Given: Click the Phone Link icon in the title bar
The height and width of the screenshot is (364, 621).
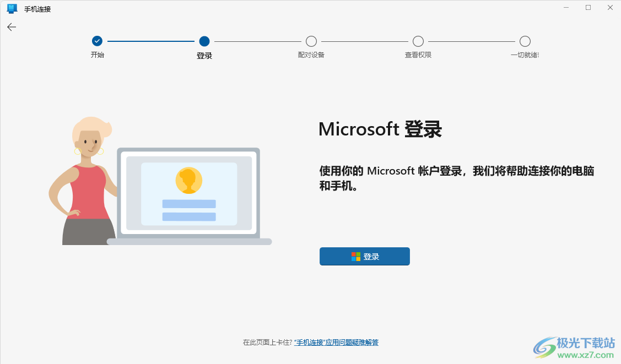Looking at the screenshot, I should tap(12, 8).
